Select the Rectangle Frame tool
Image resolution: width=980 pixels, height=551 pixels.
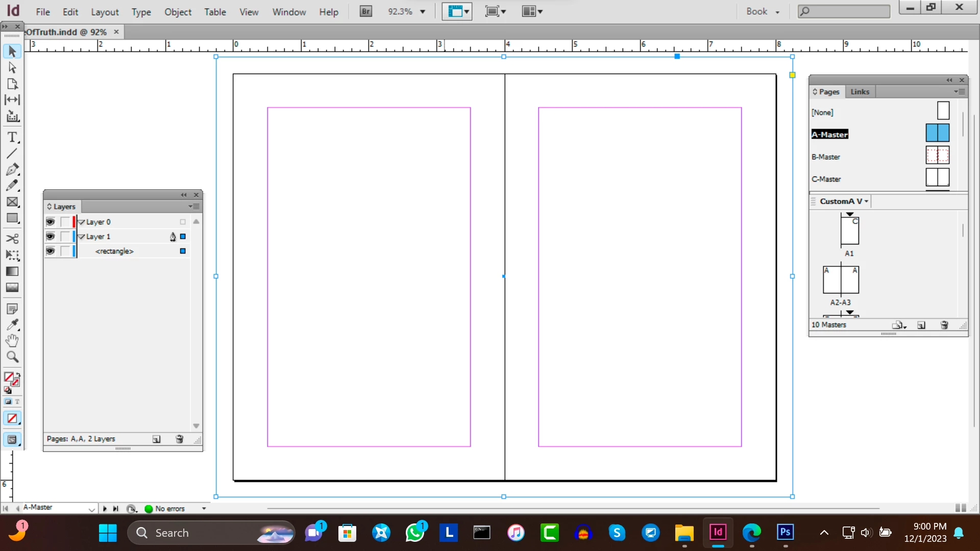(x=12, y=202)
